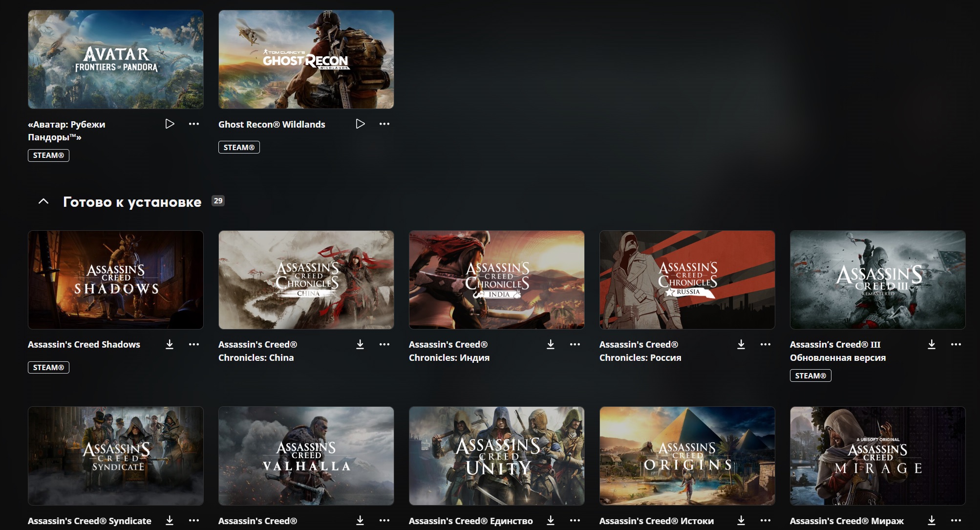Screen dimensions: 980x530
Task: Open Assassin's Creed Valhalla cover thumbnail
Action: (306, 456)
